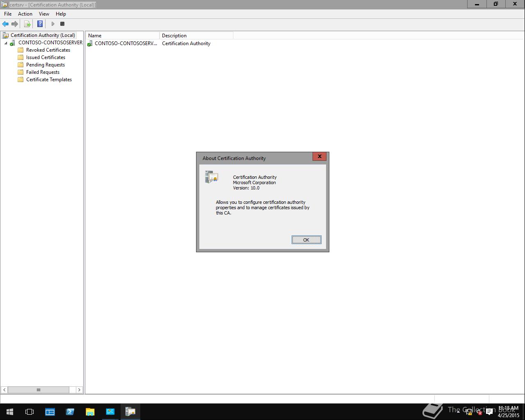The width and height of the screenshot is (525, 420).
Task: Click the tree pane scroll-right arrow
Action: click(x=79, y=390)
